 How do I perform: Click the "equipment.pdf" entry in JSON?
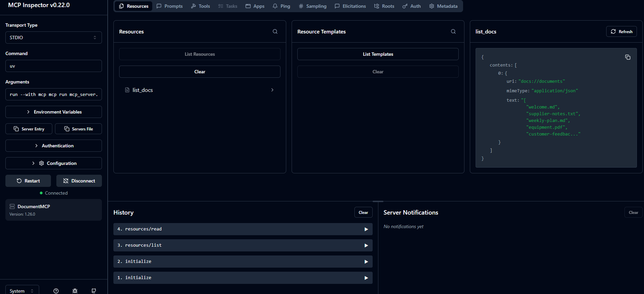tap(546, 127)
